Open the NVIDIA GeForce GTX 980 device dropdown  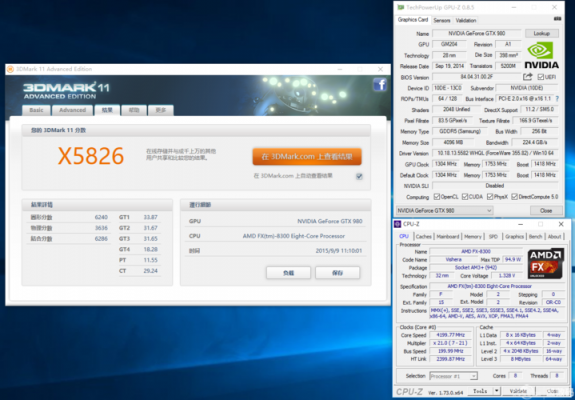(444, 210)
